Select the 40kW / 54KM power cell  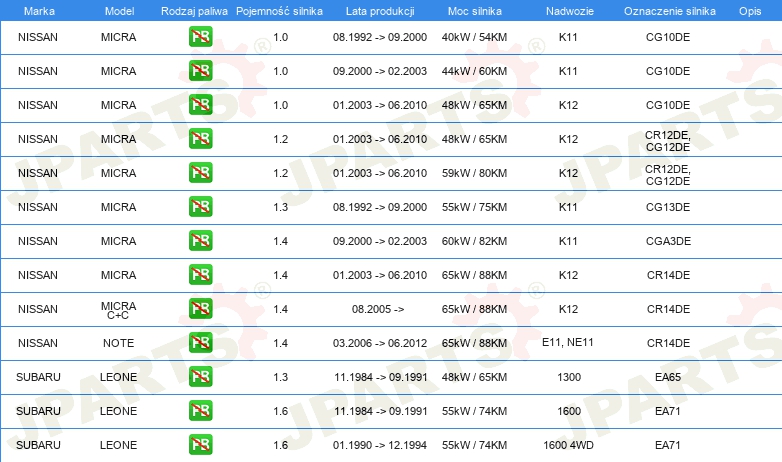(x=474, y=37)
